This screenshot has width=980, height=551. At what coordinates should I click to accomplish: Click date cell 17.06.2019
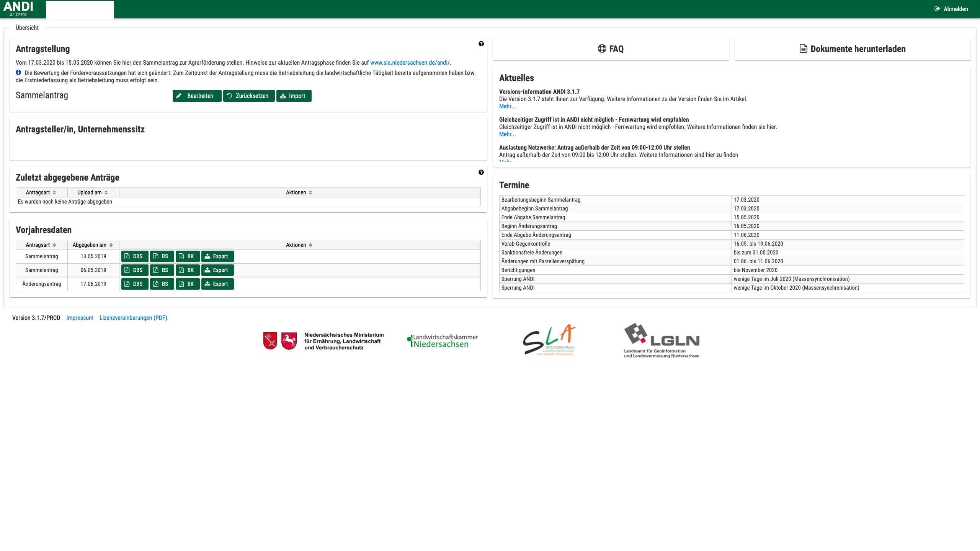93,284
